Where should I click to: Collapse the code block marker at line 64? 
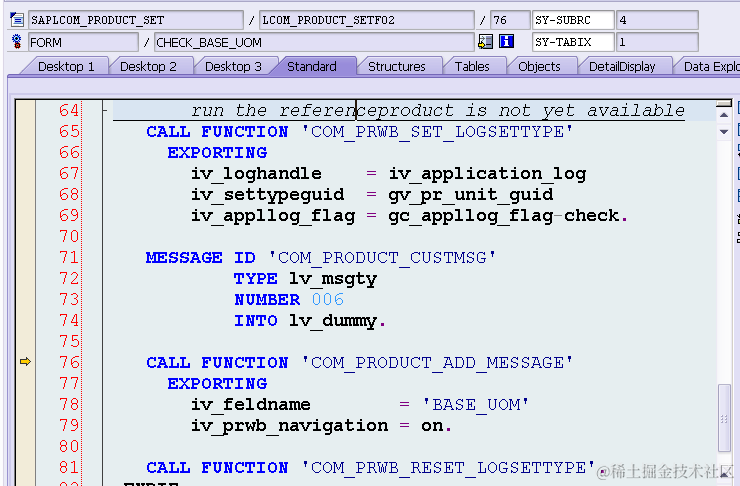[105, 110]
